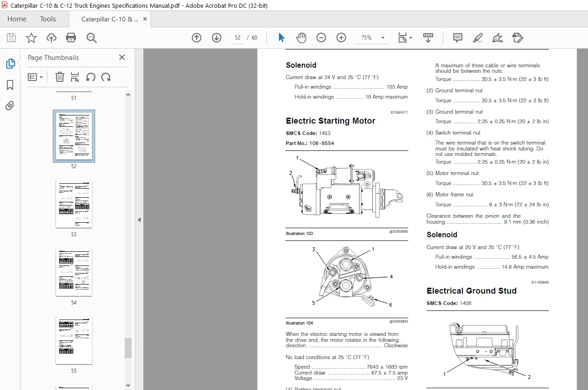The height and width of the screenshot is (390, 588).
Task: Open the Page Thumbnails side panel icon
Action: click(x=10, y=64)
